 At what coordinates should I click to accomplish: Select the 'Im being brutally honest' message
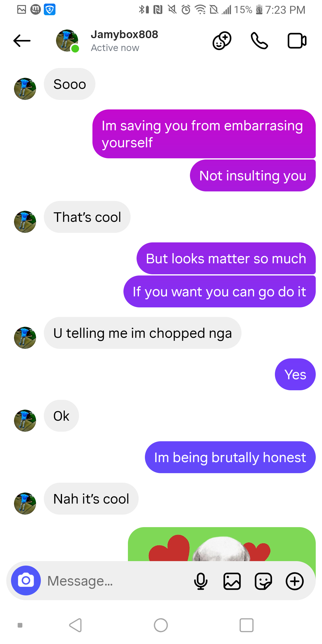point(230,457)
